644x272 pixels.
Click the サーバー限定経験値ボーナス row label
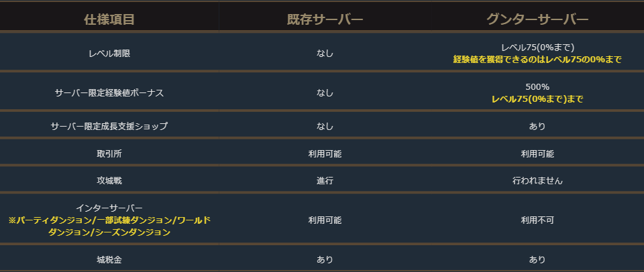point(109,93)
